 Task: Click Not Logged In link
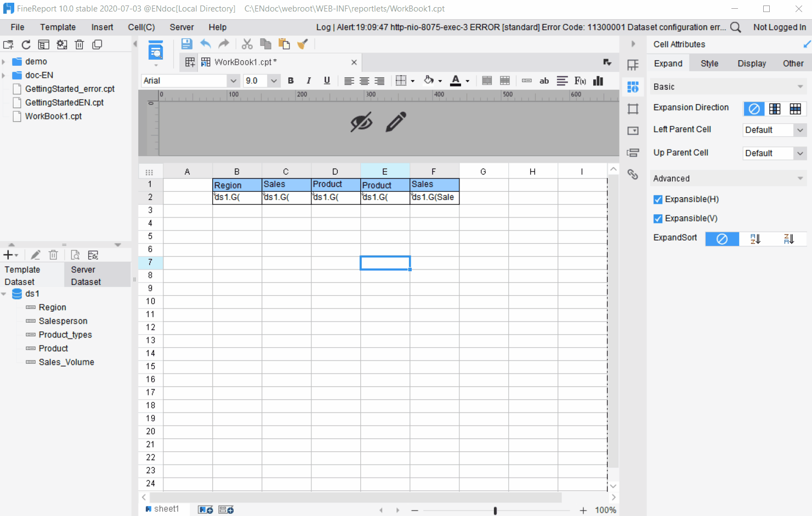[x=780, y=27]
